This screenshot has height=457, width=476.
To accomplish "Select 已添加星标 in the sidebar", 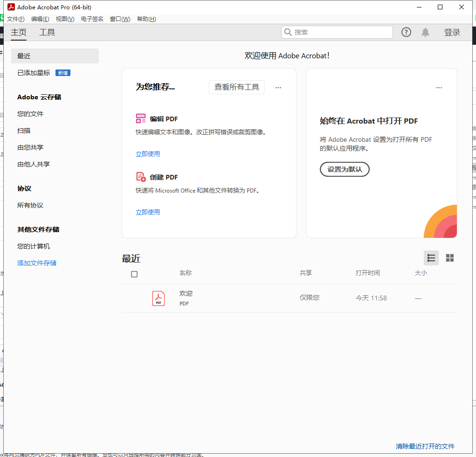I will click(x=34, y=73).
